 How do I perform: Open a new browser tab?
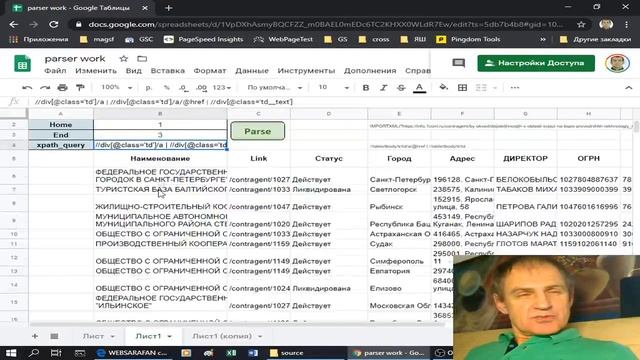point(169,8)
